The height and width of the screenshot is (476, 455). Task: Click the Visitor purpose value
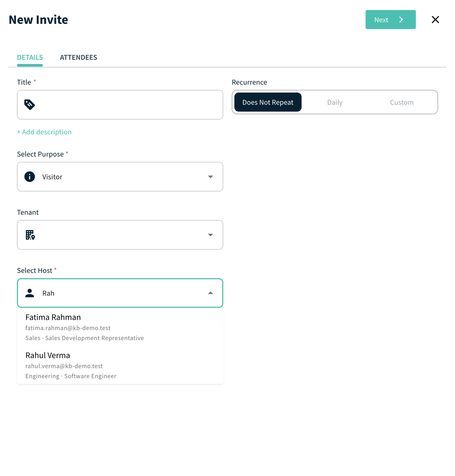(52, 177)
